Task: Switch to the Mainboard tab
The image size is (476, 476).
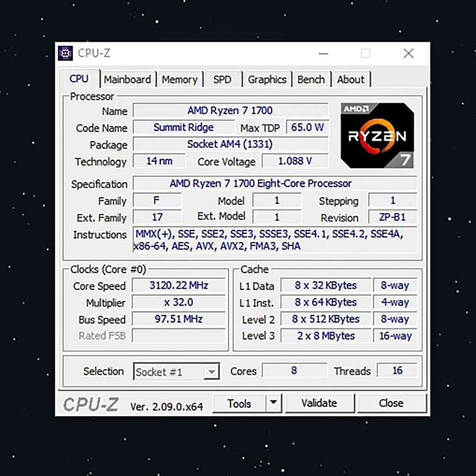Action: pyautogui.click(x=128, y=79)
